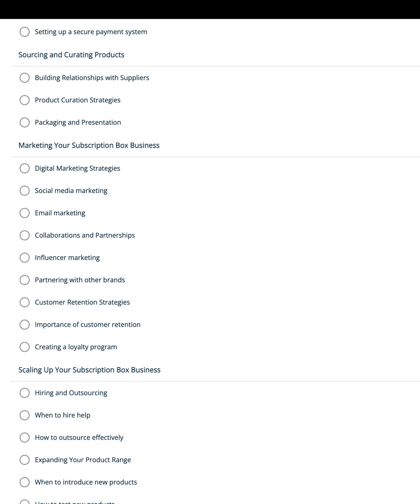Open the Sourcing and Curating Products section heading
Image resolution: width=420 pixels, height=504 pixels.
point(71,55)
